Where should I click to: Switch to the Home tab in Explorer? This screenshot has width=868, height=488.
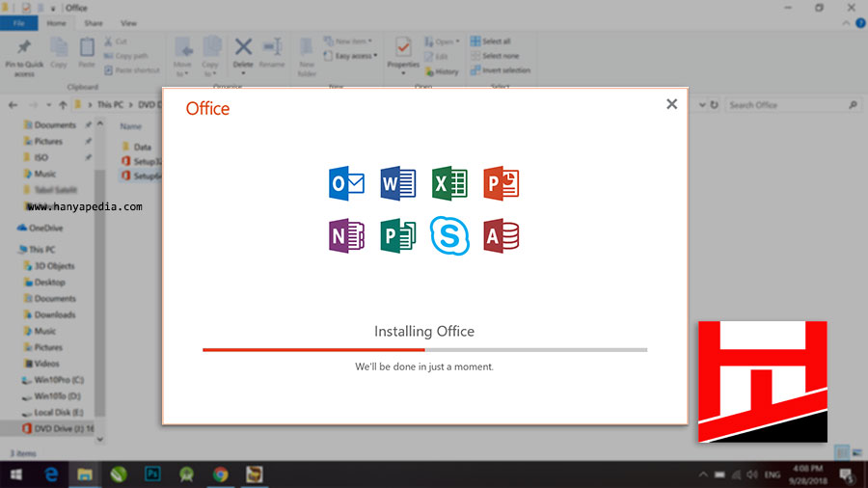[56, 23]
